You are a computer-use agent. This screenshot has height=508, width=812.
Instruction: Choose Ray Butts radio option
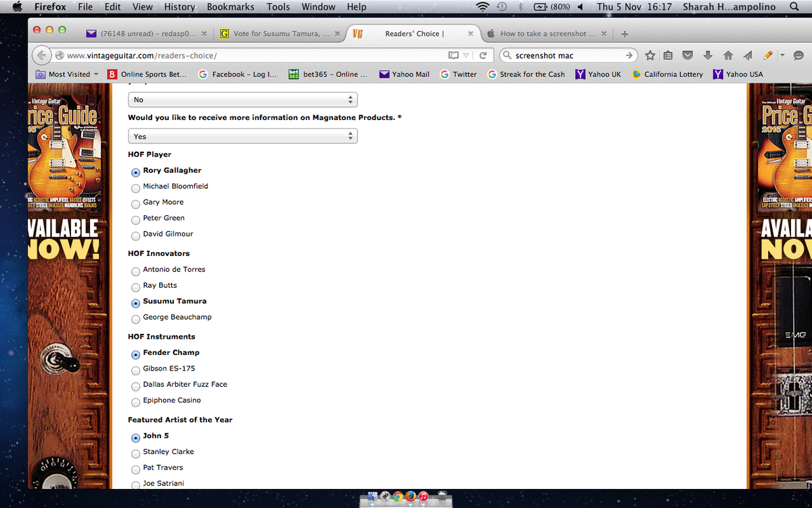pos(136,287)
